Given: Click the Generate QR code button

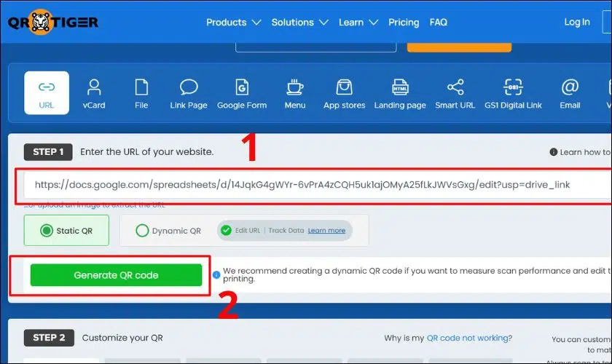Looking at the screenshot, I should (x=117, y=275).
